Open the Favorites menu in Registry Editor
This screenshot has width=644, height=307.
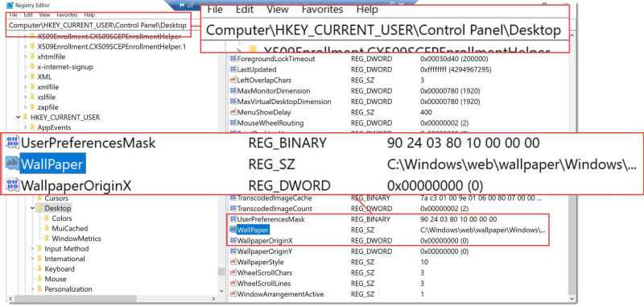click(x=67, y=15)
